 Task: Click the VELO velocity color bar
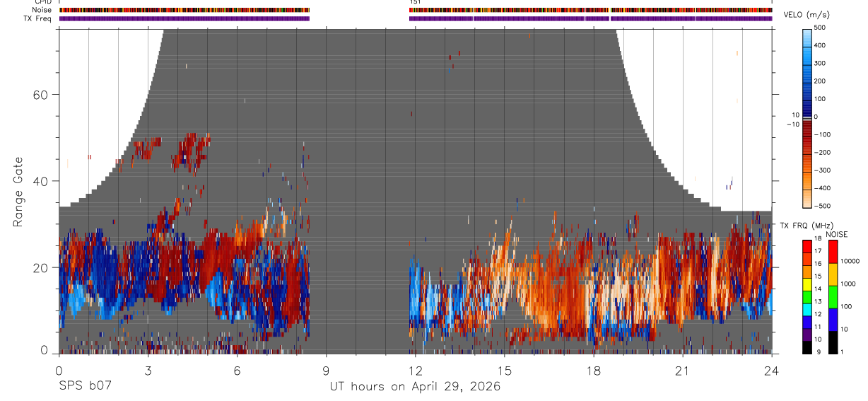point(807,117)
